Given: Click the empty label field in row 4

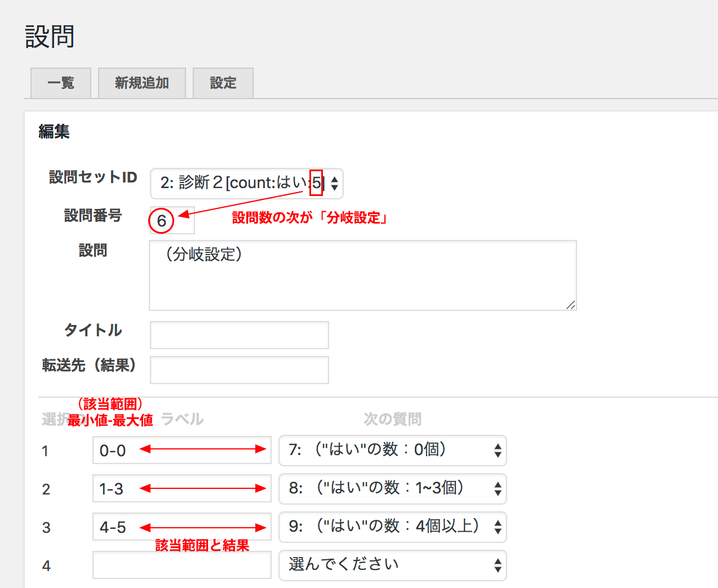Looking at the screenshot, I should [181, 565].
